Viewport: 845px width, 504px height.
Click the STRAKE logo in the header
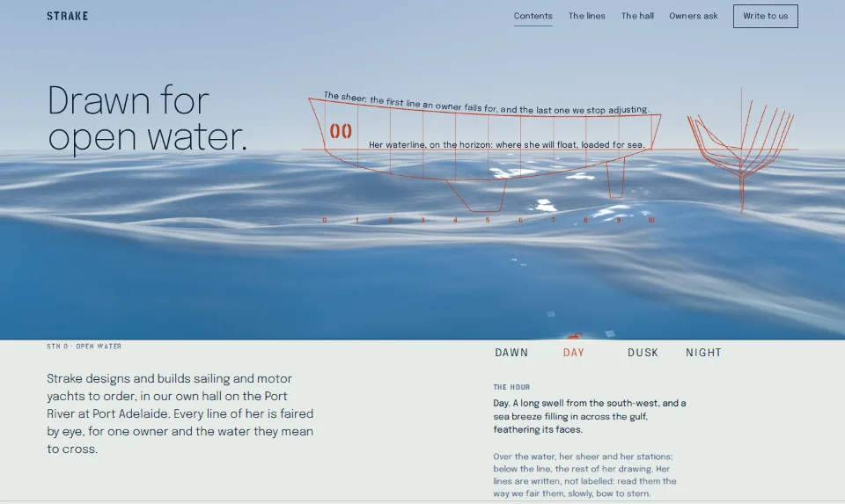coord(68,16)
